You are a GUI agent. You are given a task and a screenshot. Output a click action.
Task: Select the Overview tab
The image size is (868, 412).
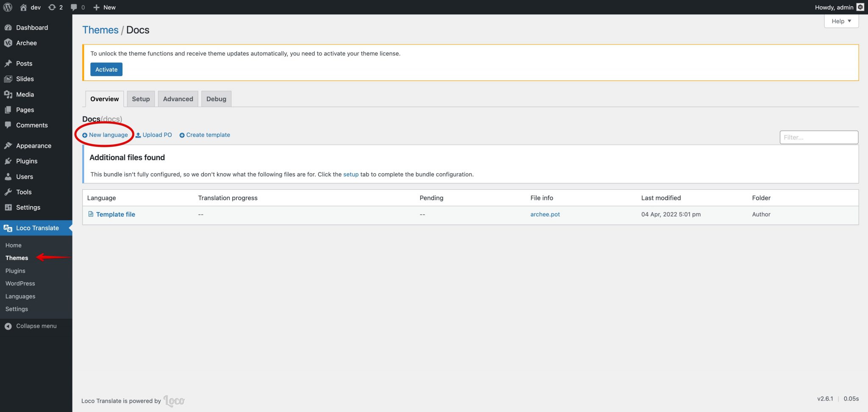coord(104,99)
